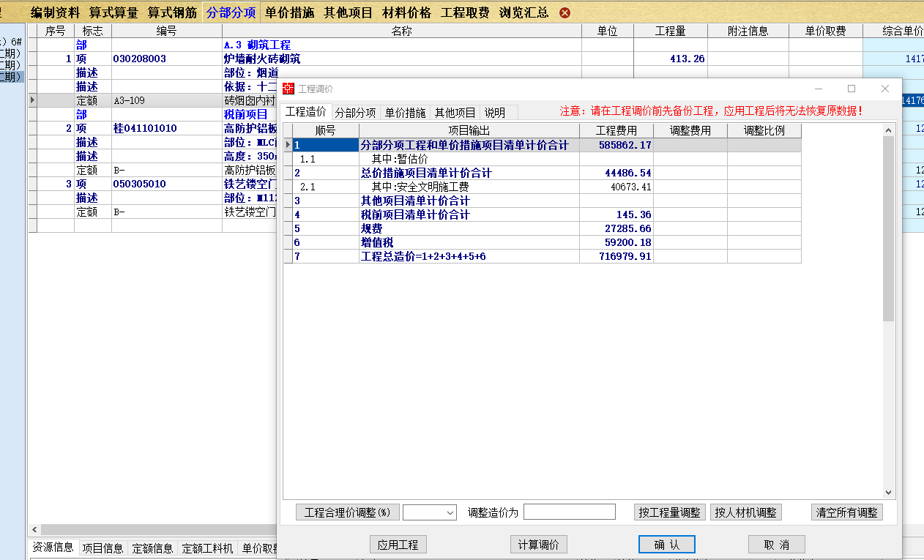Click 计算调价 button
The image size is (924, 560).
click(x=538, y=545)
